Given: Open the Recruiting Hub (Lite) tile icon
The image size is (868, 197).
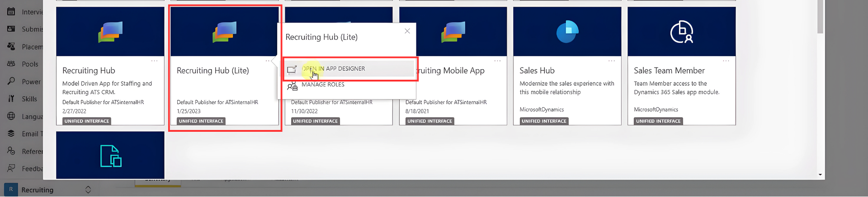Looking at the screenshot, I should coord(225,32).
